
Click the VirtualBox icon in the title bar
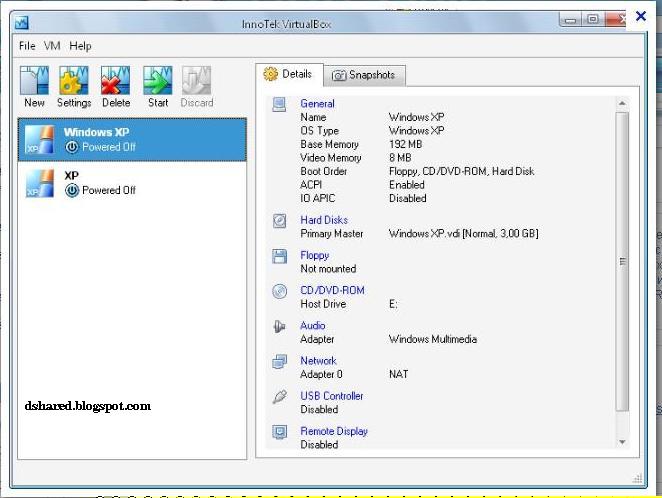[x=22, y=23]
